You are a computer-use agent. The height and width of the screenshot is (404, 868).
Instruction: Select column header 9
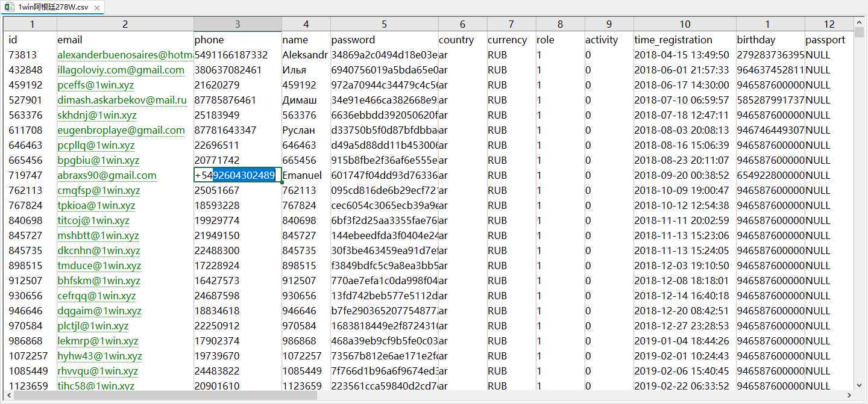(609, 24)
